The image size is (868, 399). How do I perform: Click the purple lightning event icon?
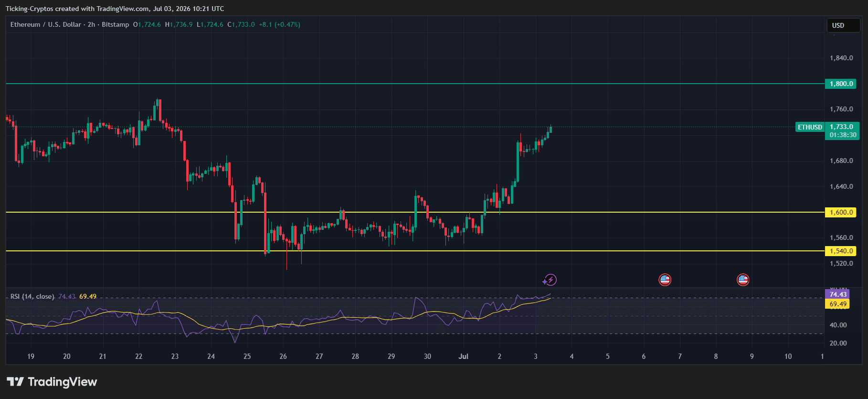[550, 280]
